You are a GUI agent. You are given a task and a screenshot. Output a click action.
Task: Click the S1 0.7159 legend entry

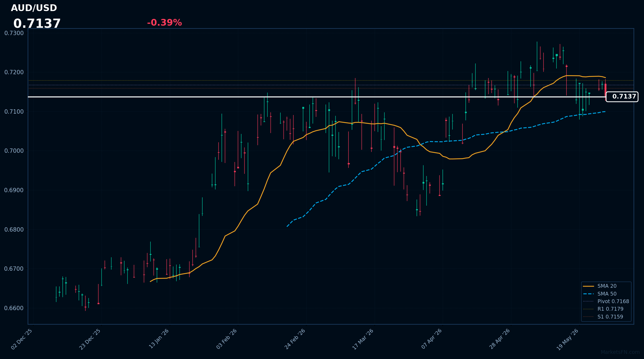point(603,317)
